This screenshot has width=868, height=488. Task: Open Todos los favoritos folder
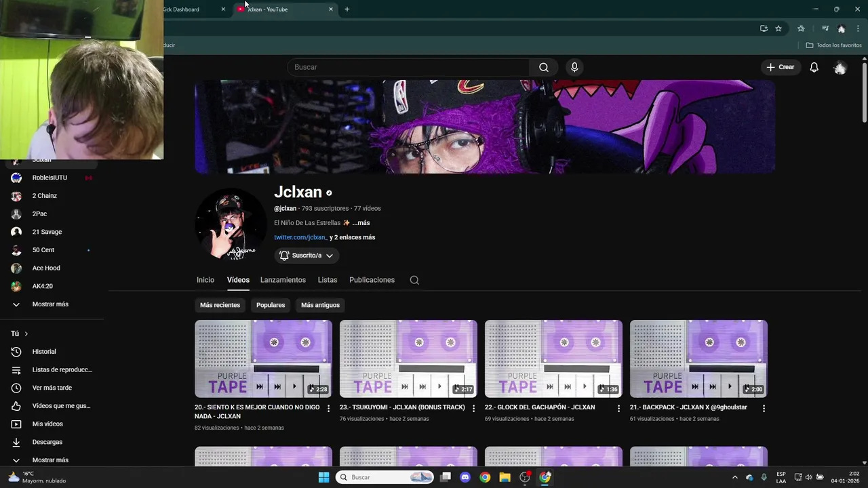click(x=833, y=45)
